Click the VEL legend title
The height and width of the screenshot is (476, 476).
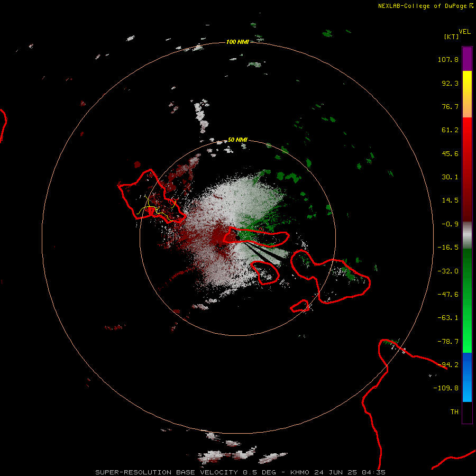click(464, 31)
